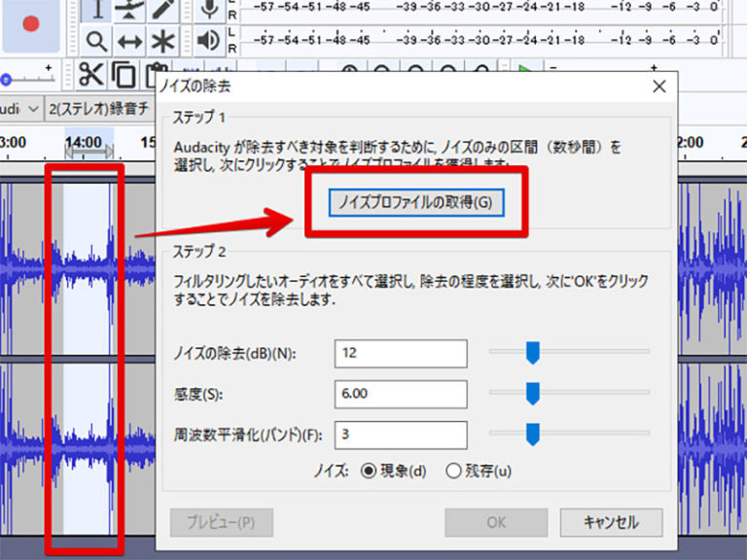The height and width of the screenshot is (560, 747).
Task: Open the 2(ステレオ)録音チ channel dropdown
Action: click(99, 109)
